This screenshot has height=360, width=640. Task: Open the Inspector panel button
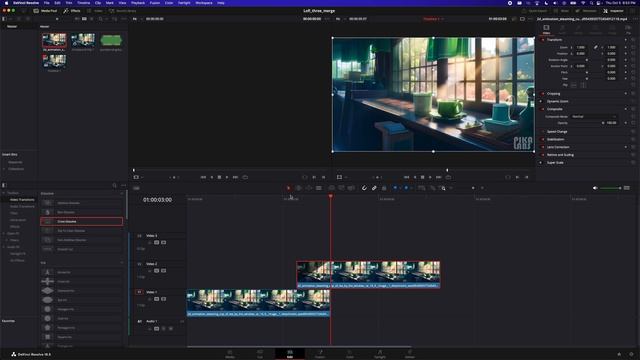(613, 11)
